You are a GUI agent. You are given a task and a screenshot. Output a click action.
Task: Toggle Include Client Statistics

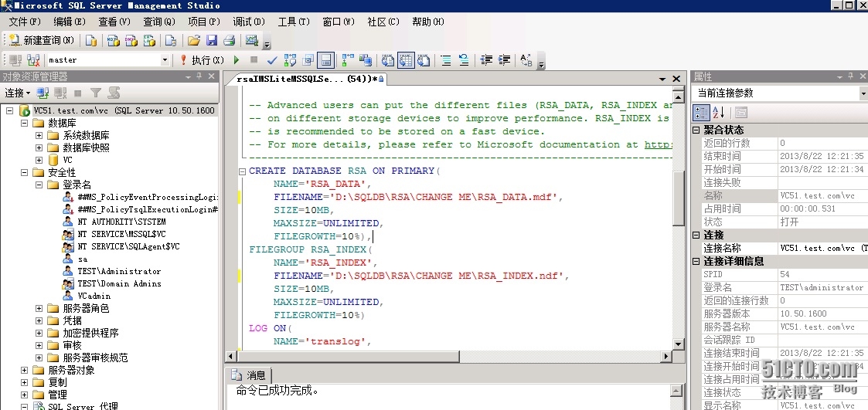(x=366, y=59)
